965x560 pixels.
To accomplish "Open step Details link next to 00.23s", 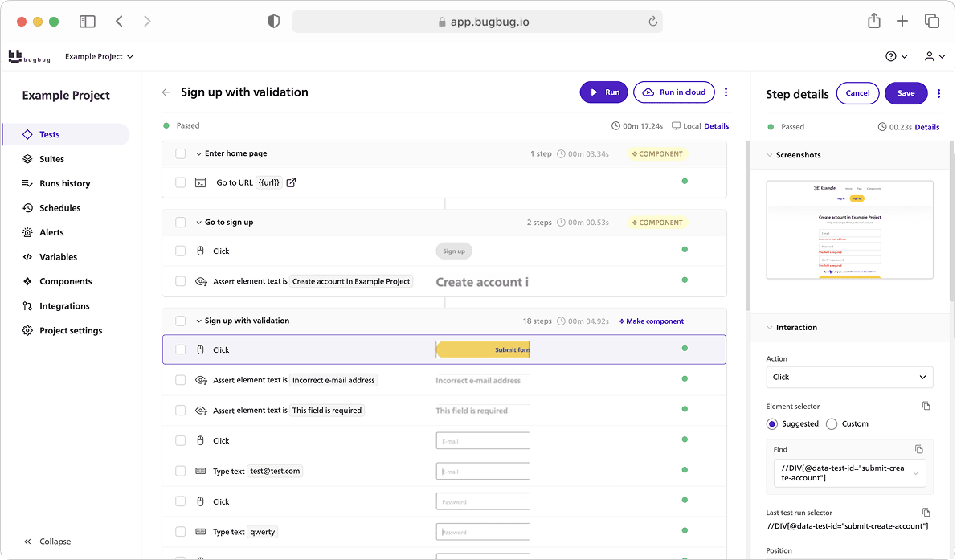I will (x=927, y=127).
